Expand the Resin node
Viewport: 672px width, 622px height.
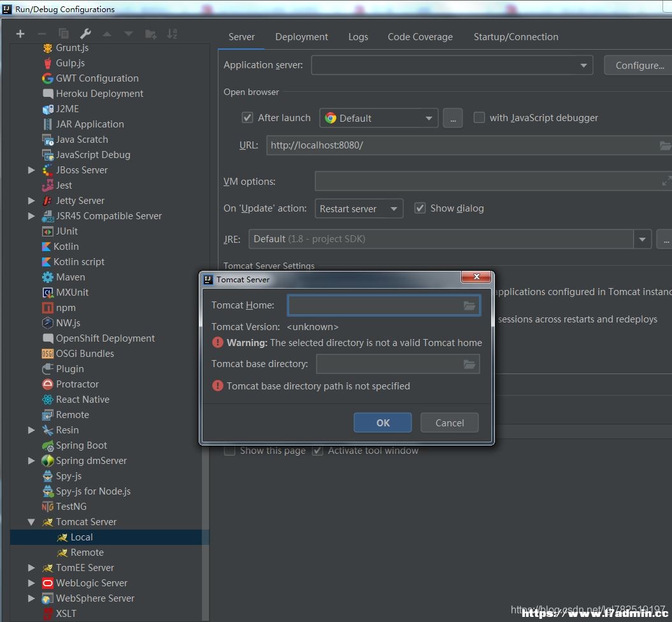coord(31,430)
